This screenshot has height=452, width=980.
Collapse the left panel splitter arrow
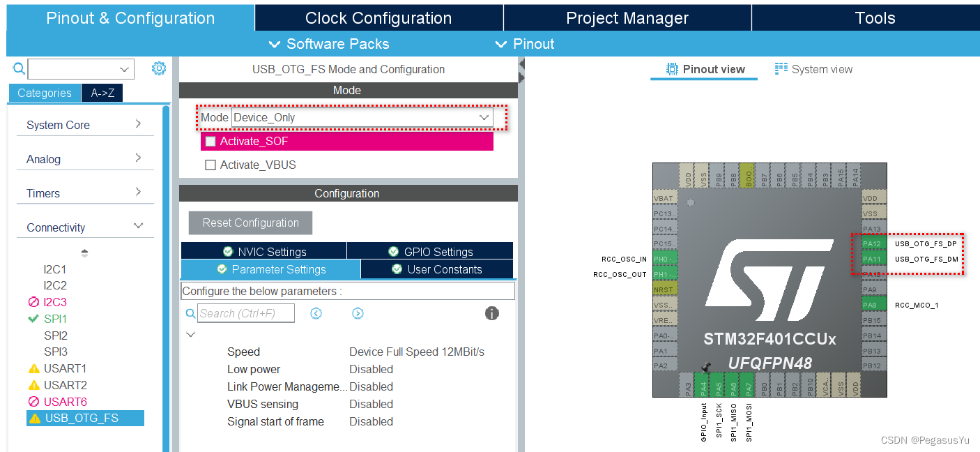click(521, 64)
